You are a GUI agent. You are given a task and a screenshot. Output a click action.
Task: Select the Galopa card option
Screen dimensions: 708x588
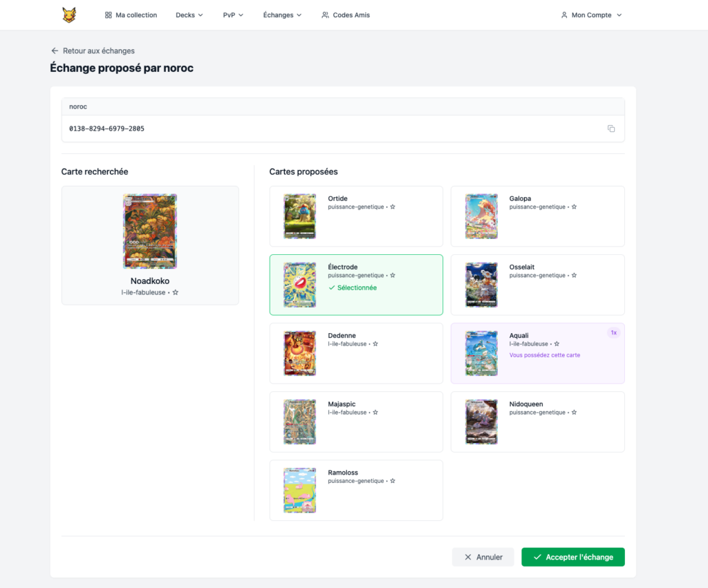538,216
